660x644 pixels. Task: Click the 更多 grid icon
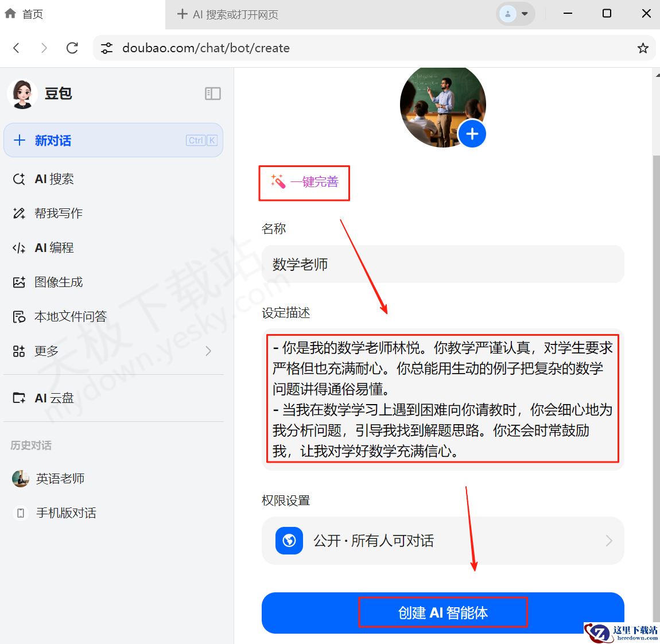pos(19,351)
